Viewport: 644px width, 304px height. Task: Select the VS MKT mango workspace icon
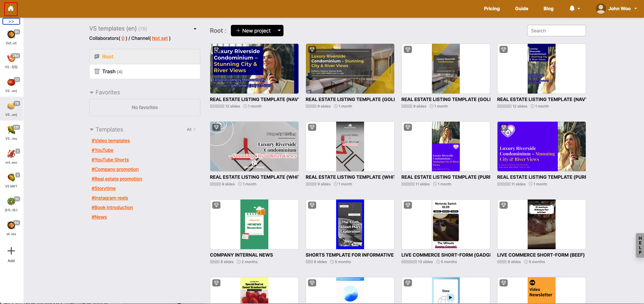coord(11,177)
